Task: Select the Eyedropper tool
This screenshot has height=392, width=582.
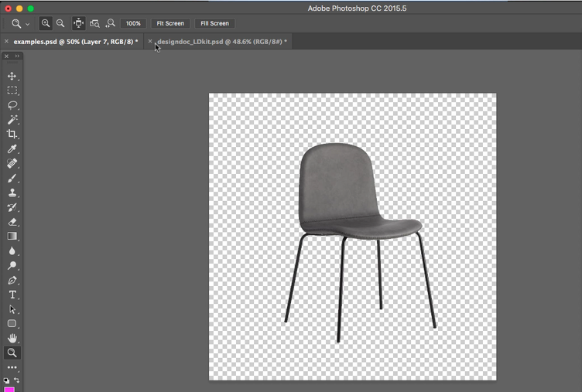Action: [x=12, y=149]
